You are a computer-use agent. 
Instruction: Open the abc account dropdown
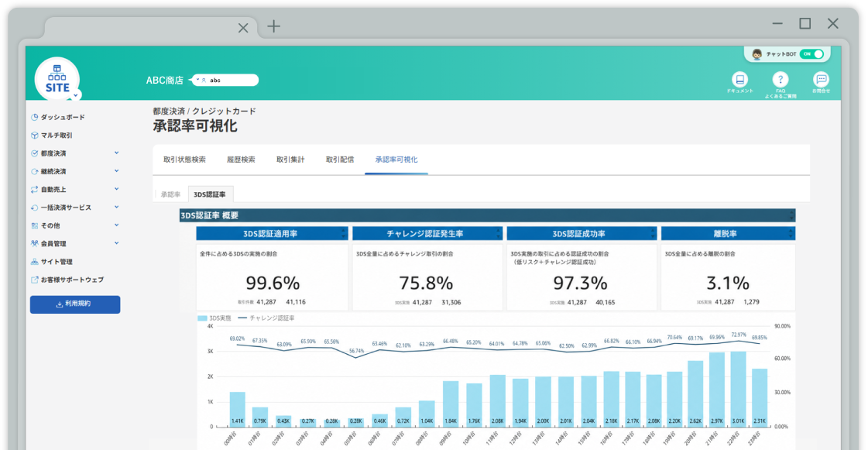(x=226, y=81)
